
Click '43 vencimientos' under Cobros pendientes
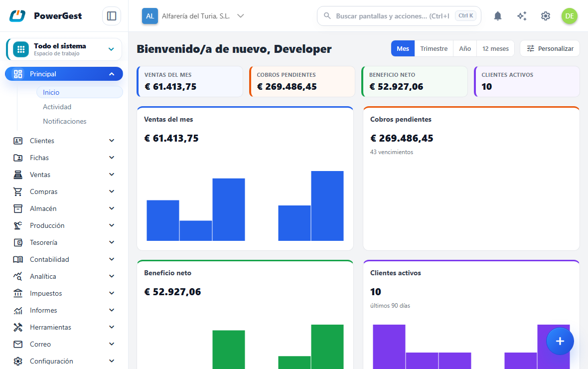pos(392,152)
